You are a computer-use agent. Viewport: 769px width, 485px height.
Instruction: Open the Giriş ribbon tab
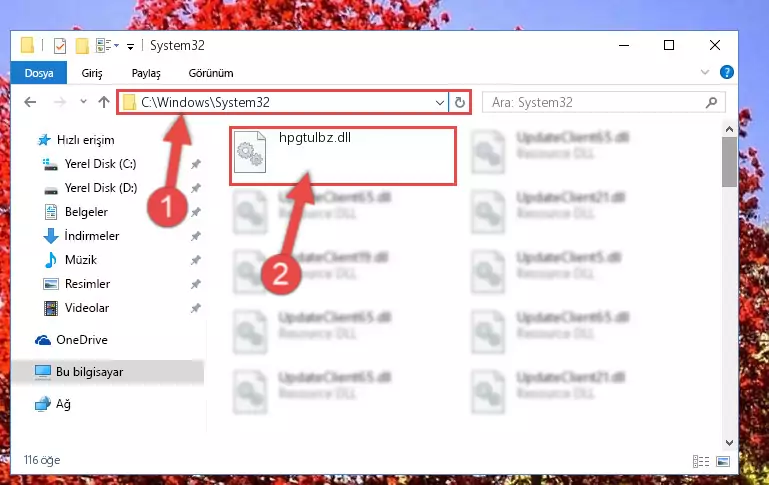[92, 73]
